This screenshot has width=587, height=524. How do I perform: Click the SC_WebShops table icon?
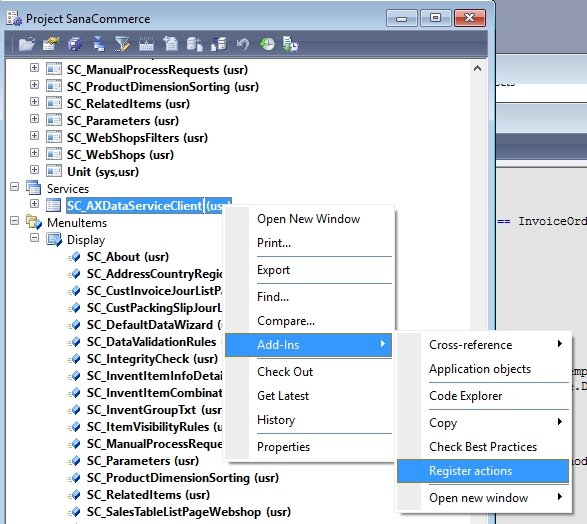[x=54, y=154]
